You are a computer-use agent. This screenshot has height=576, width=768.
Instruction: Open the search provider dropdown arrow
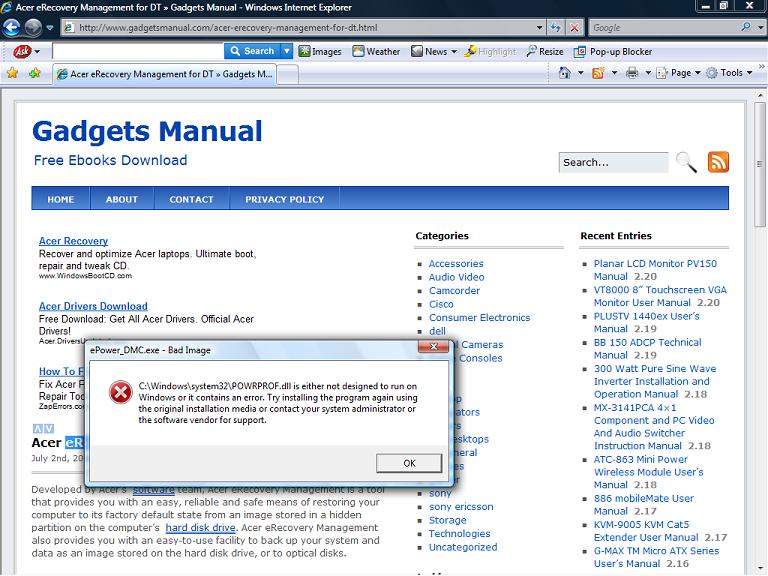[760, 27]
